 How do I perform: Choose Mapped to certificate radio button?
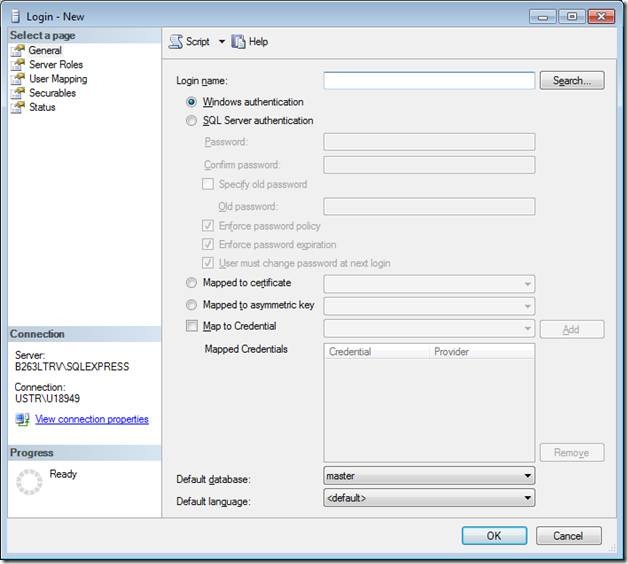tap(192, 283)
